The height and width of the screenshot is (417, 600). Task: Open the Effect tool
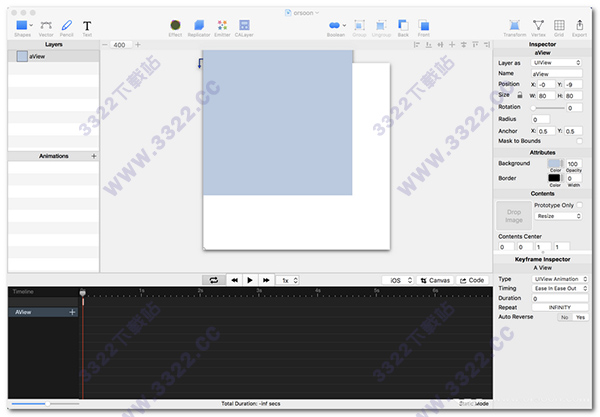pyautogui.click(x=175, y=25)
